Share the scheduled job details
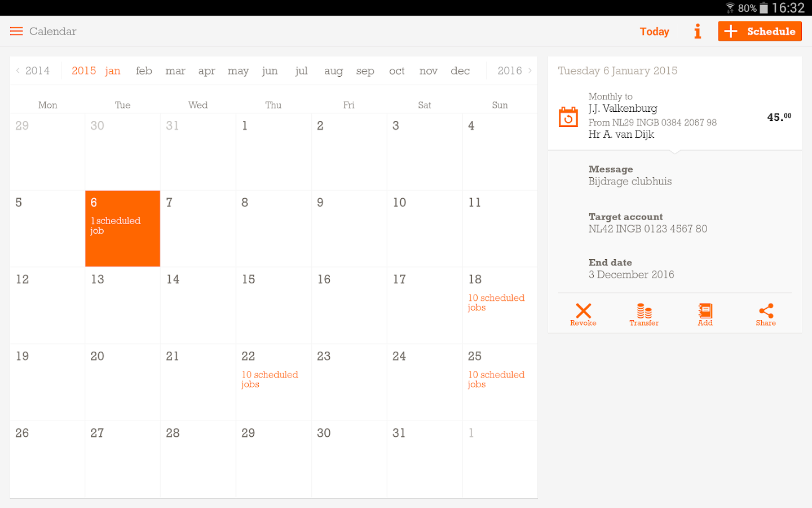The width and height of the screenshot is (812, 508). pyautogui.click(x=766, y=314)
